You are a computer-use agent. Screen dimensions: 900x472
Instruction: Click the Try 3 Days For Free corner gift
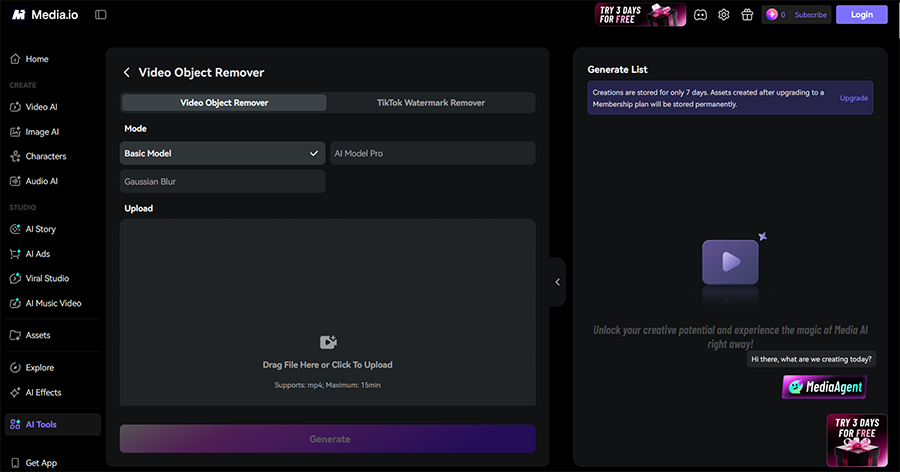point(857,440)
